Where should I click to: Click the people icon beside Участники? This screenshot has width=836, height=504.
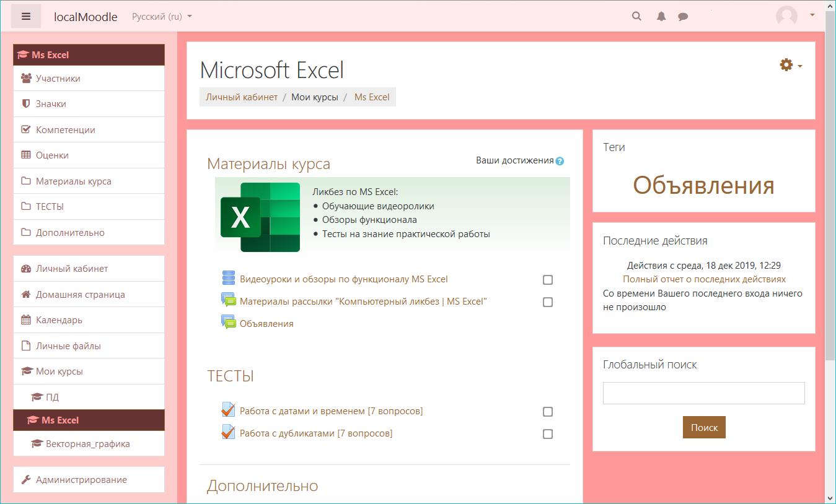tap(26, 79)
